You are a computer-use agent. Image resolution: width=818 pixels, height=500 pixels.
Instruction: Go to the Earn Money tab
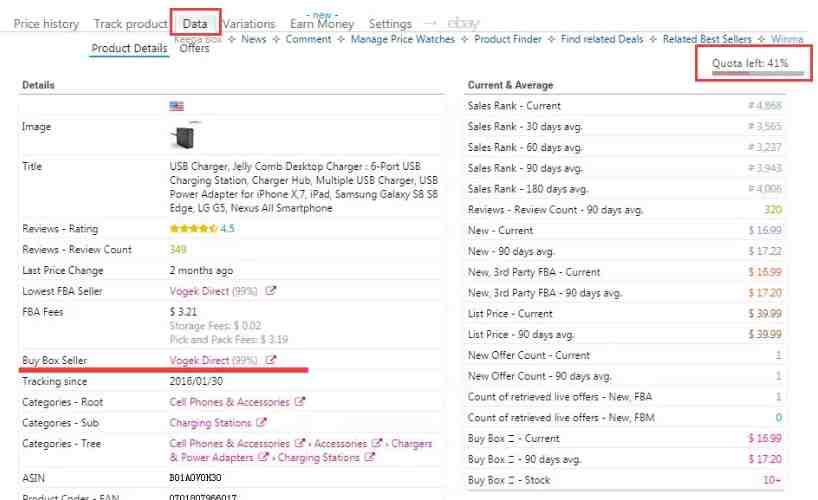(322, 24)
